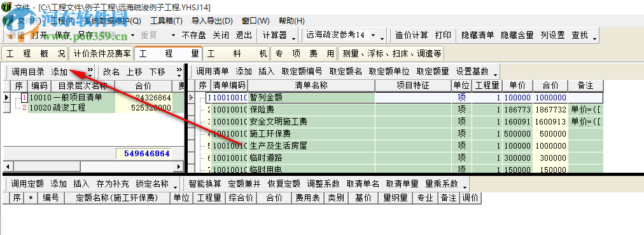Screen dimensions: 644x235
Task: Switch to the 工料机 tab
Action: point(237,53)
